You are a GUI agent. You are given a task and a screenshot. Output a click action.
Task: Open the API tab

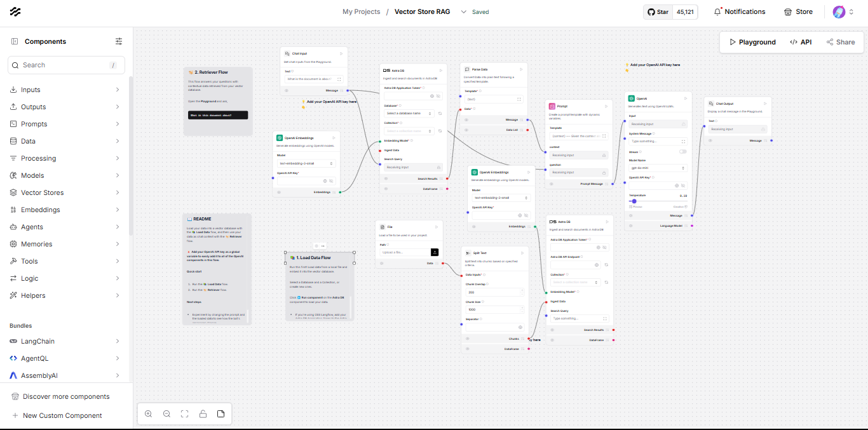(801, 42)
